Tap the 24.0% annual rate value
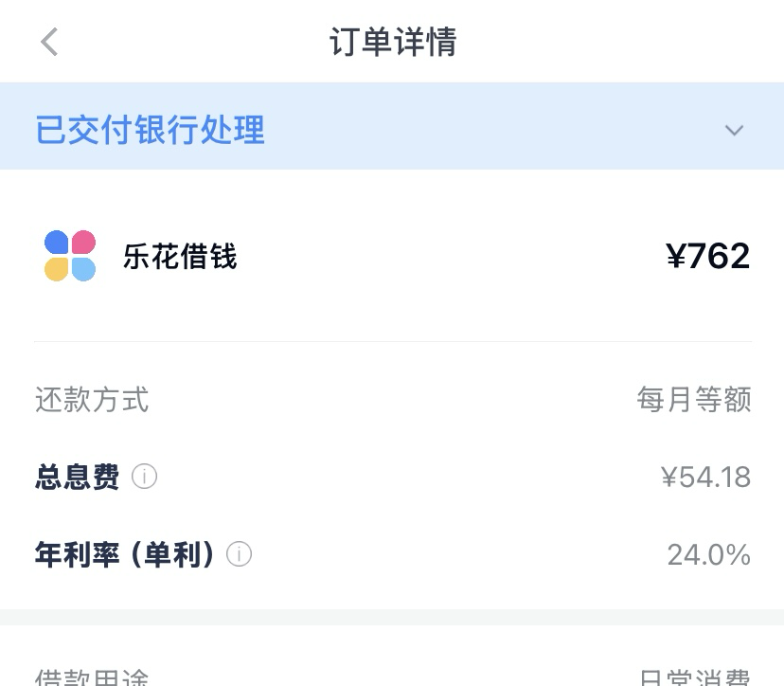This screenshot has width=784, height=686. point(708,554)
